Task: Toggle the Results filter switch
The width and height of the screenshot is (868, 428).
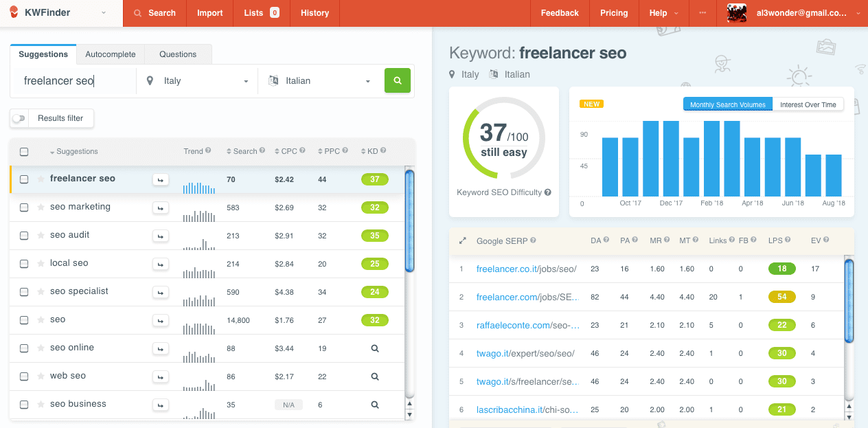Action: tap(19, 118)
